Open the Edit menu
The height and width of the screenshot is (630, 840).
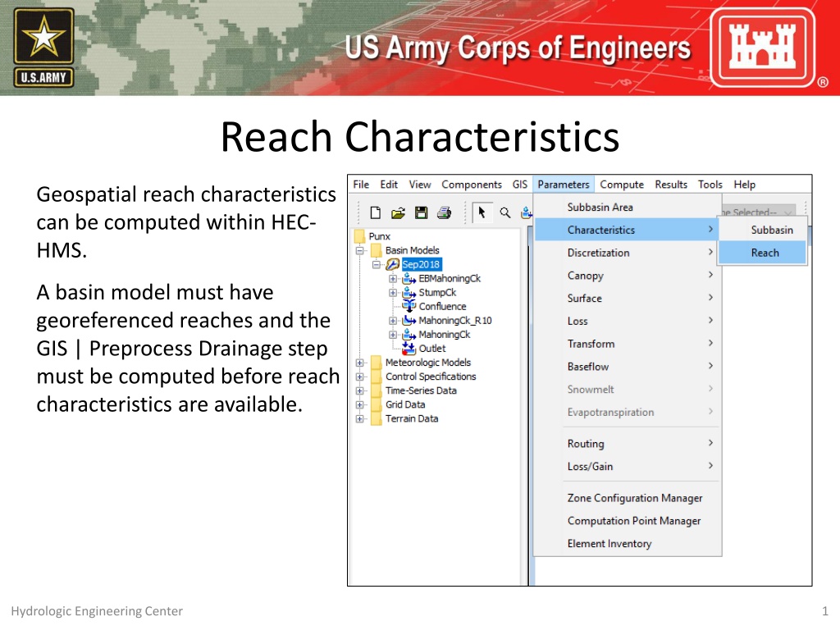coord(389,185)
